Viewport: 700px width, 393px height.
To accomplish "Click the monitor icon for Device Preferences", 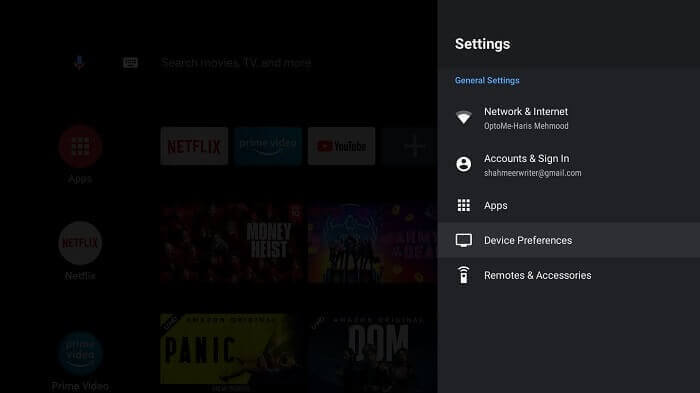I will point(463,240).
